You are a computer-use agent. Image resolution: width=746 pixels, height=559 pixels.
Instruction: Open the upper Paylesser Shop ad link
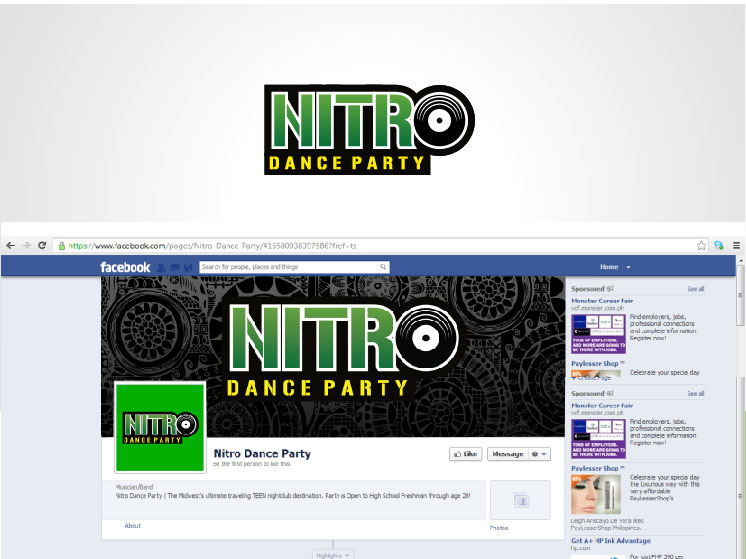click(598, 363)
